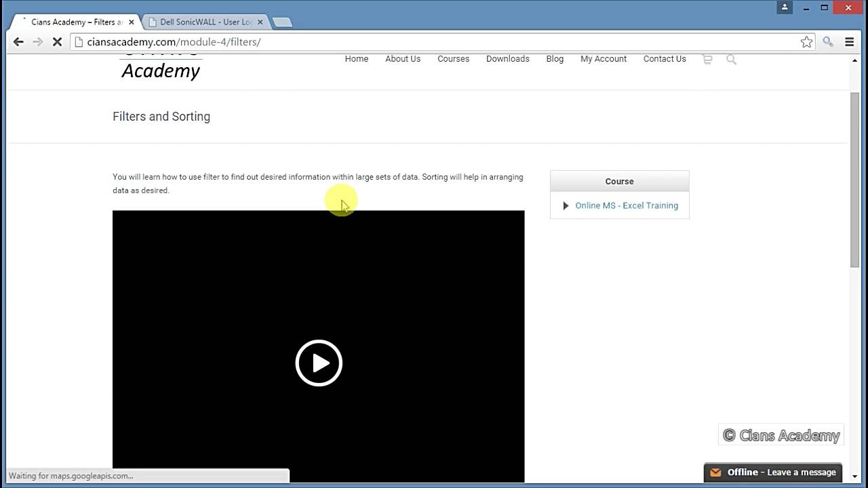Stop page loading with the X button
The height and width of the screenshot is (488, 868).
tap(57, 42)
